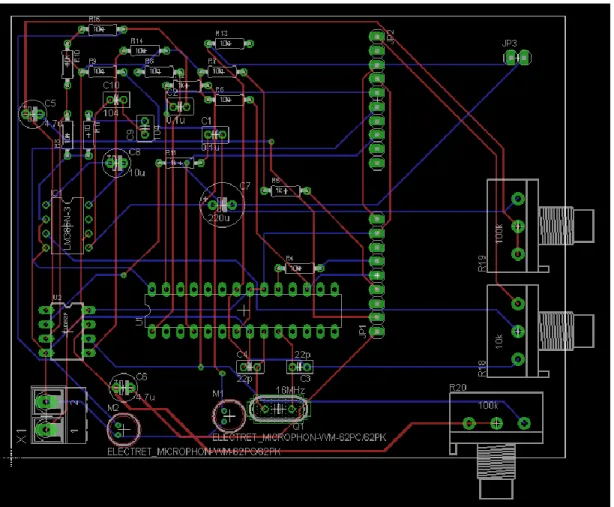This screenshot has width=614, height=507.
Task: Click the 104 value label under C10
Action: tap(111, 113)
